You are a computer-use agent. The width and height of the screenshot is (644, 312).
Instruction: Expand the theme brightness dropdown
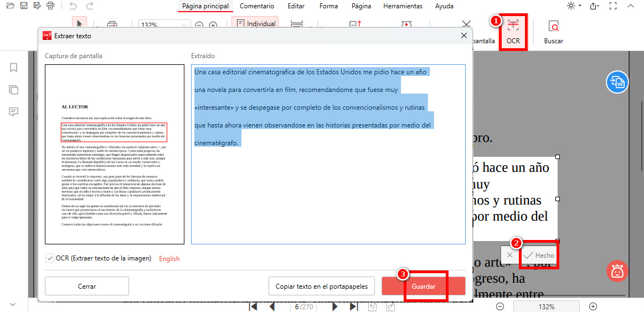coord(574,6)
